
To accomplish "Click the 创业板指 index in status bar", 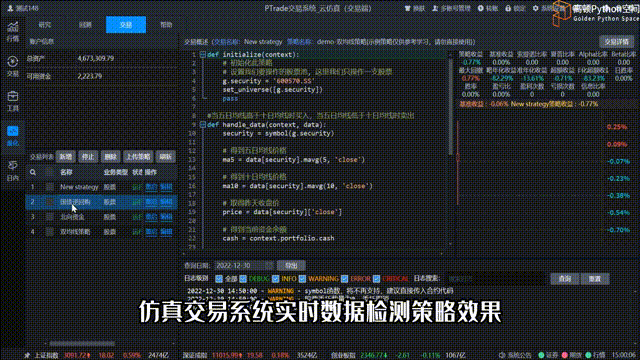I will tap(343, 356).
